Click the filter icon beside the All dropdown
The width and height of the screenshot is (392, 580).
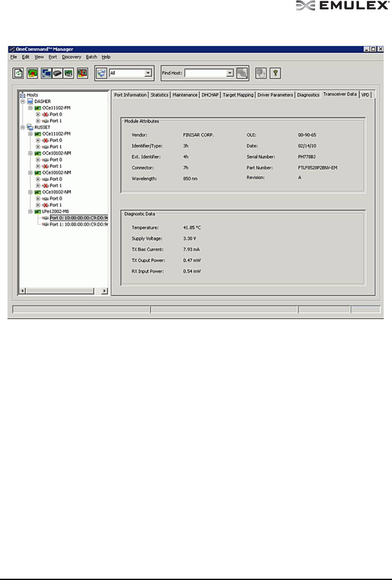(102, 73)
